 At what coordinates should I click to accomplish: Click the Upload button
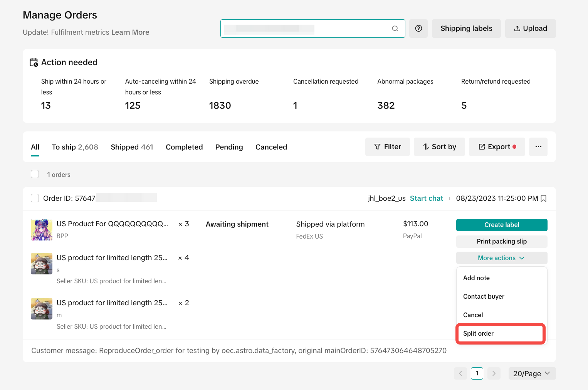pos(530,29)
